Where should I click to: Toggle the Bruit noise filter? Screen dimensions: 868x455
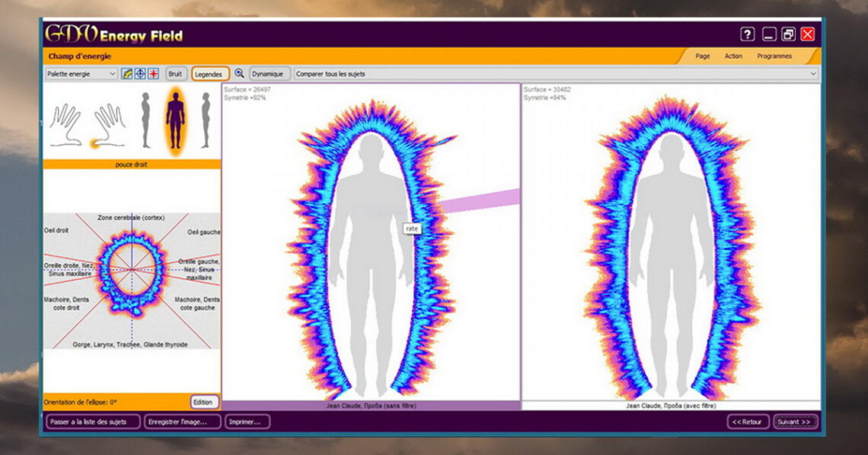click(176, 74)
